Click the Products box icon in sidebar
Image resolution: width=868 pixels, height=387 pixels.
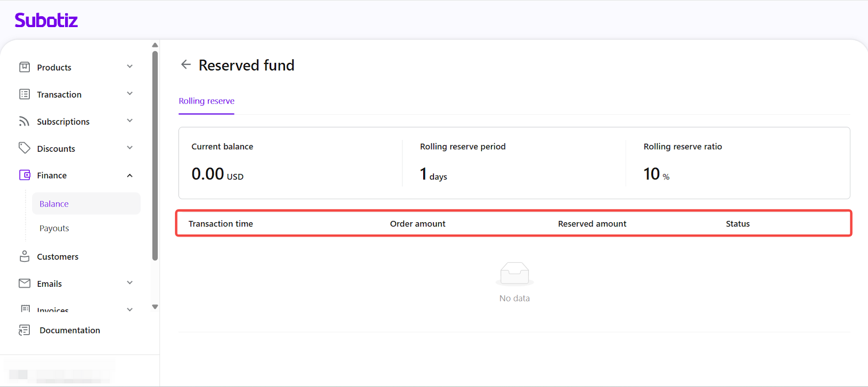point(24,67)
